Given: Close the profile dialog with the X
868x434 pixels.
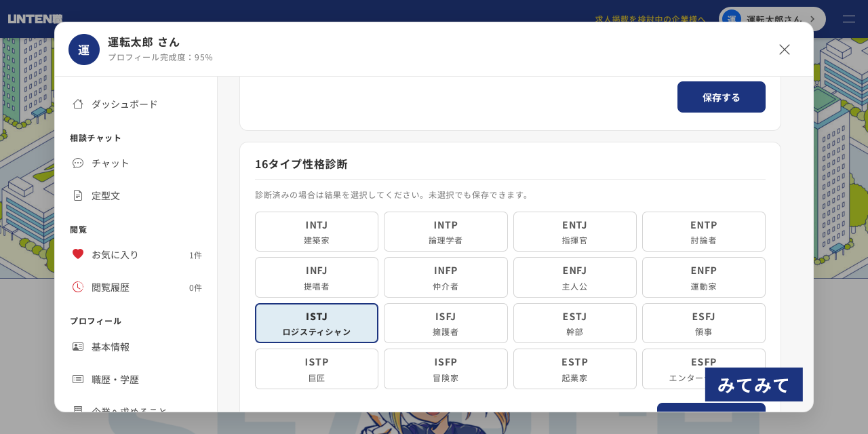Looking at the screenshot, I should 785,50.
